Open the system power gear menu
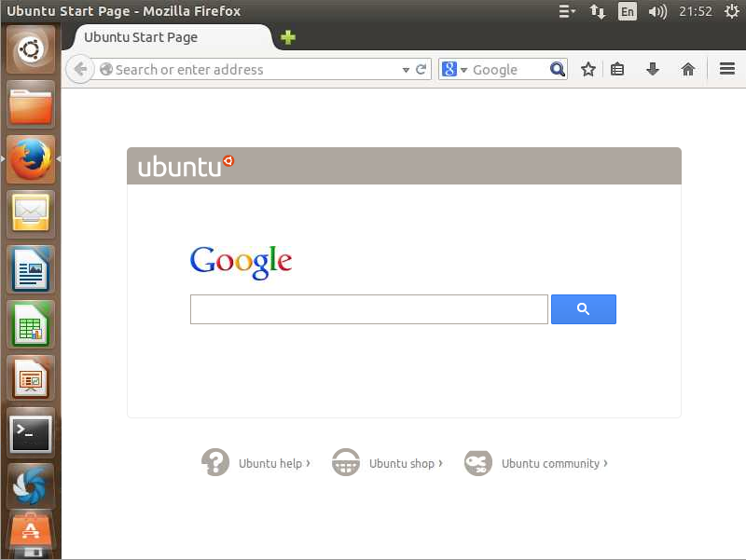The width and height of the screenshot is (746, 560). tap(732, 11)
